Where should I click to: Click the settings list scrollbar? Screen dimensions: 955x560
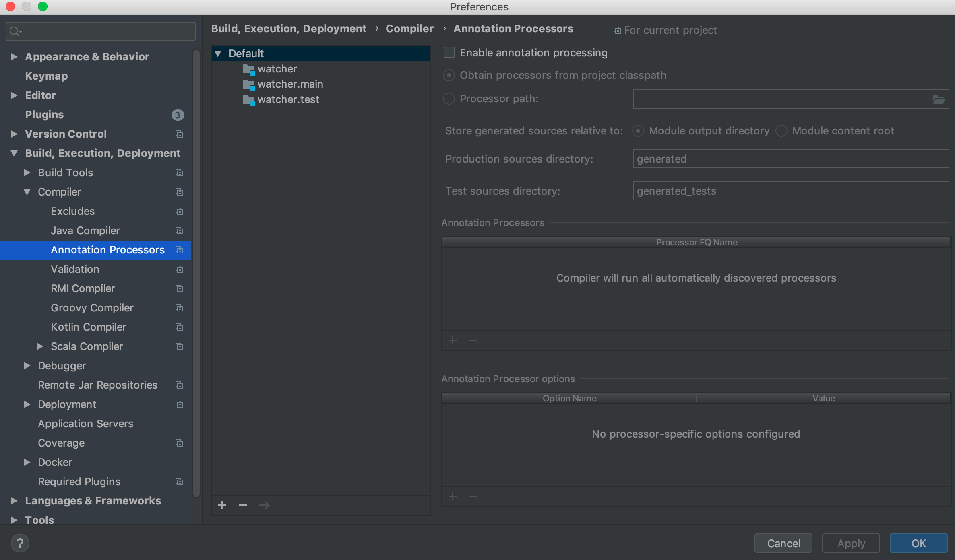pos(196,274)
